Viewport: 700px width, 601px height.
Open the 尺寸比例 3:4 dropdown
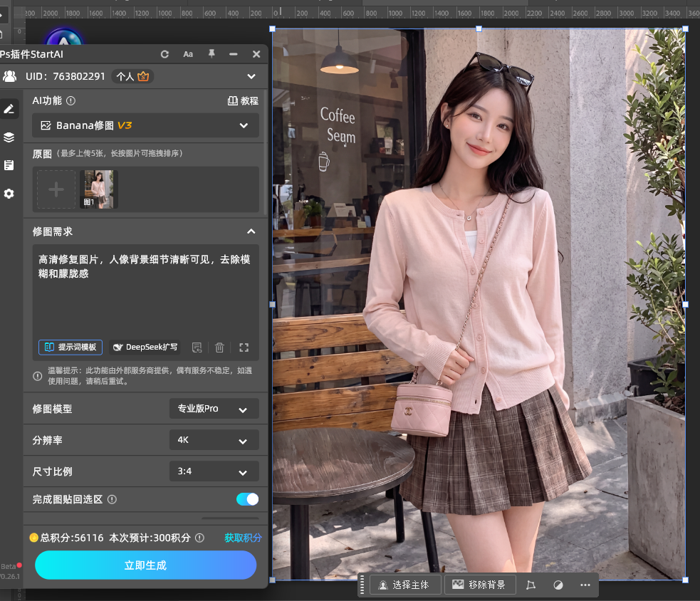[x=214, y=471]
